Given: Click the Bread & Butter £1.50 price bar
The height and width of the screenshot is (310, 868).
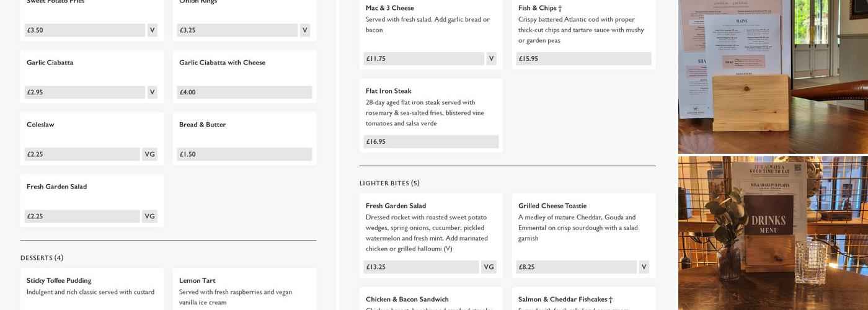Looking at the screenshot, I should coord(244,154).
